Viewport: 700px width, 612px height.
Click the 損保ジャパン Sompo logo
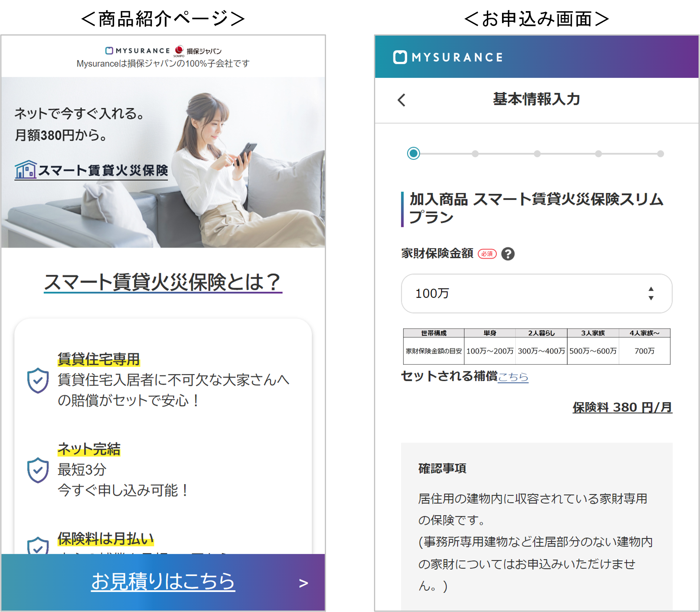(x=198, y=51)
